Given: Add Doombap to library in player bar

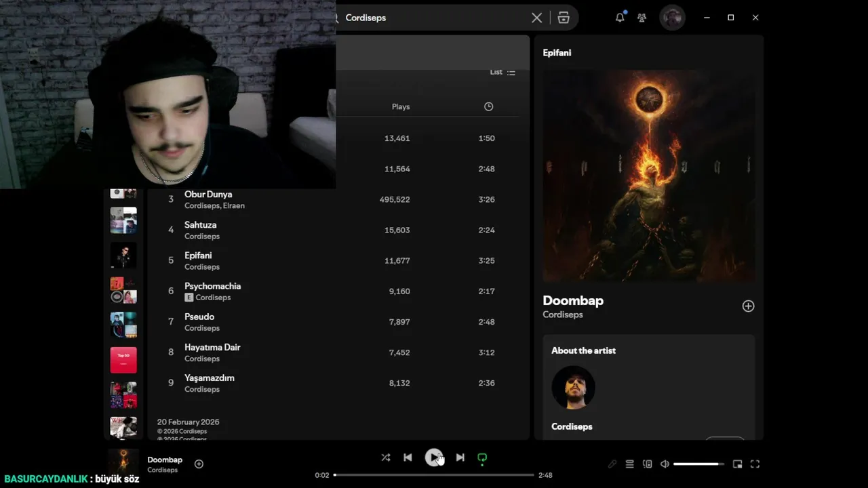Looking at the screenshot, I should pyautogui.click(x=199, y=464).
